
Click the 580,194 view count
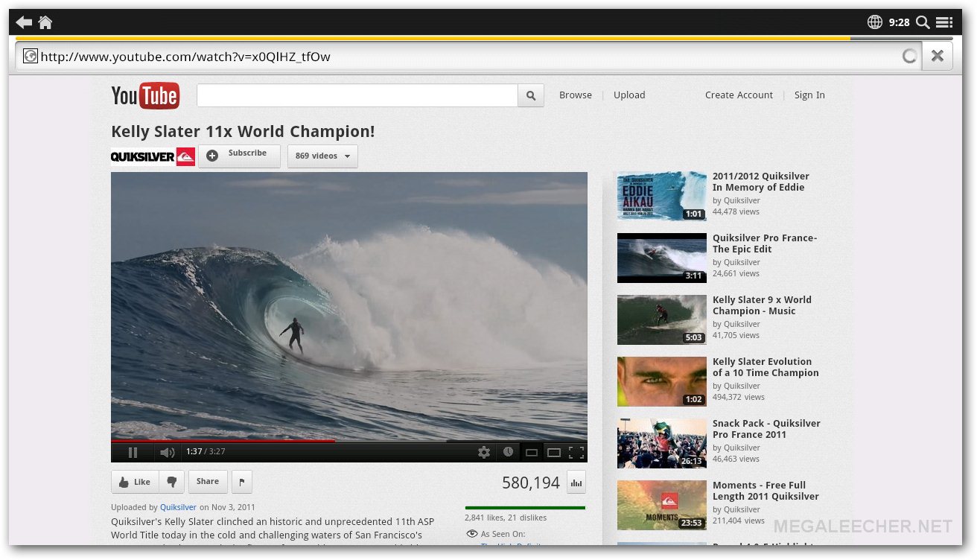[x=531, y=483]
